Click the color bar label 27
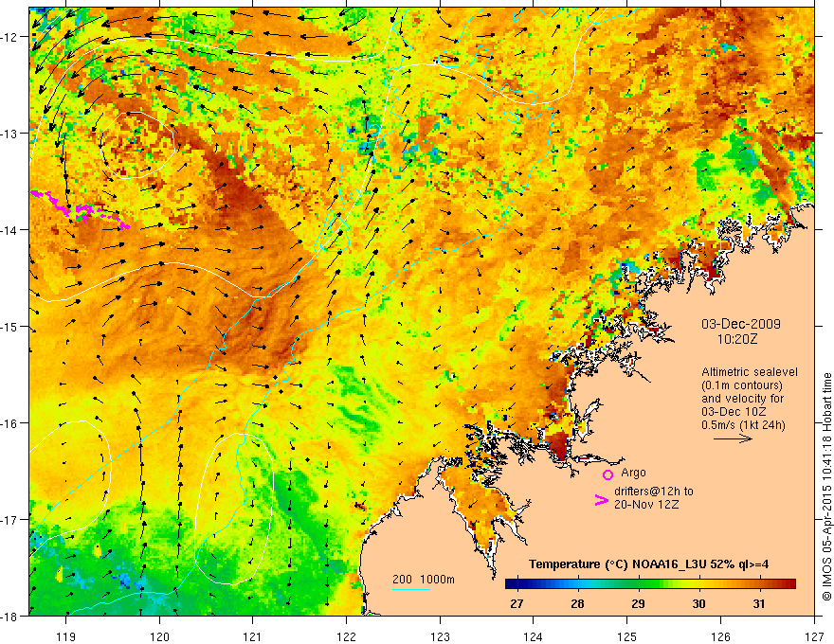 pos(517,604)
